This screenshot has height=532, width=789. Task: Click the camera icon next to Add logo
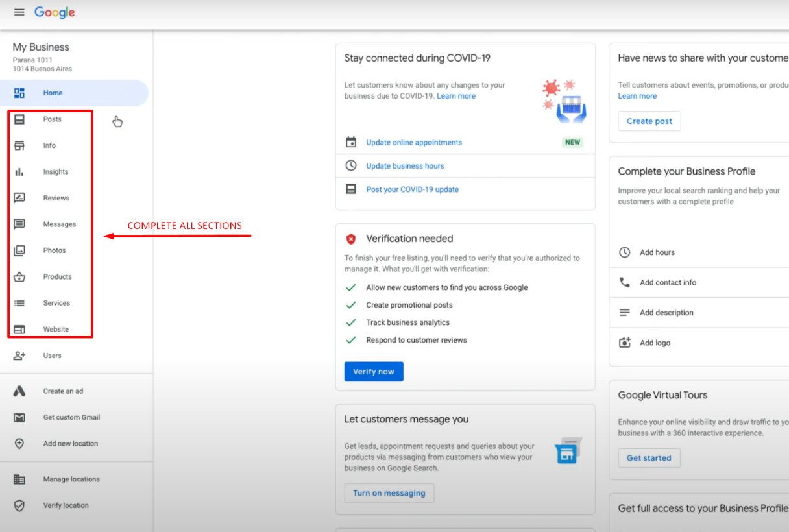pyautogui.click(x=625, y=343)
